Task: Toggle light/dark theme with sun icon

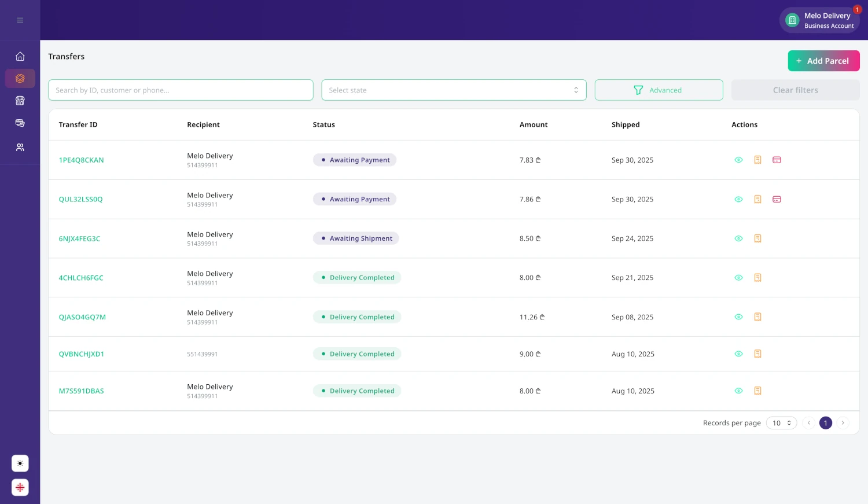Action: (x=20, y=463)
